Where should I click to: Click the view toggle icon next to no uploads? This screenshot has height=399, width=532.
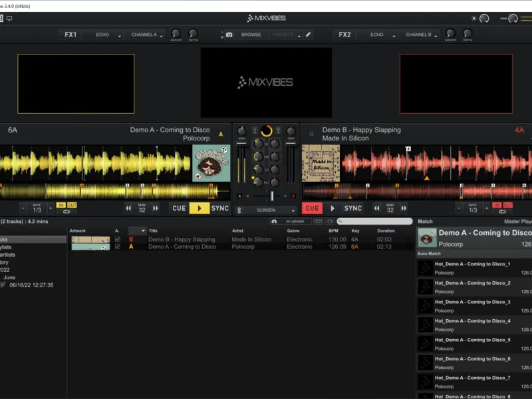click(318, 221)
